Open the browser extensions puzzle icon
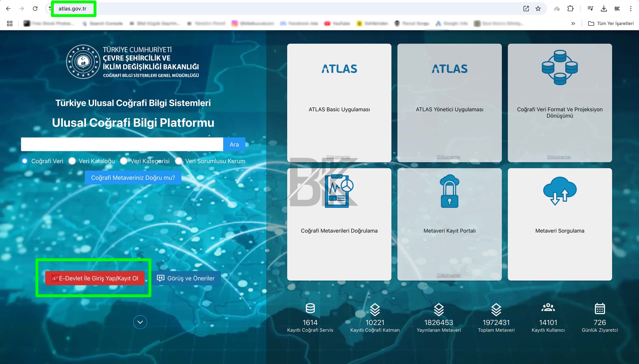Screen dimensions: 639x364 coord(570,9)
